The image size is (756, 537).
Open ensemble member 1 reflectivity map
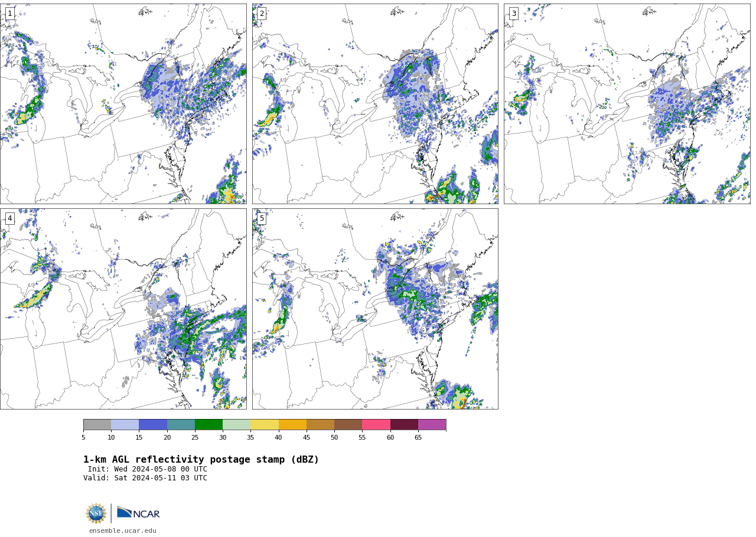[x=123, y=104]
